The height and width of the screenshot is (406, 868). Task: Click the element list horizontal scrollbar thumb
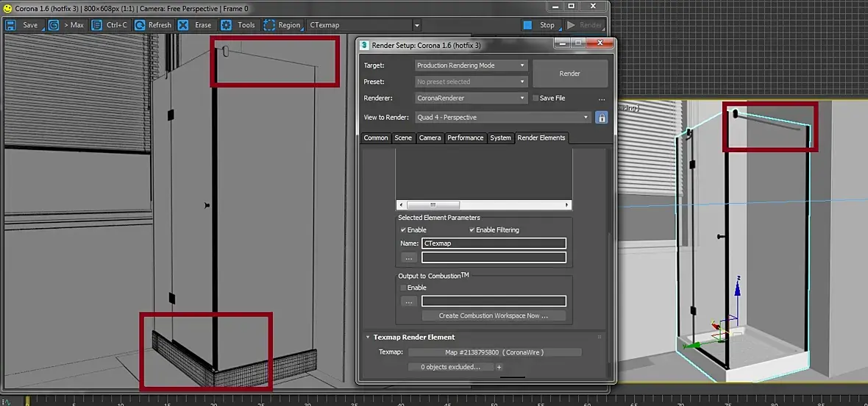click(433, 204)
